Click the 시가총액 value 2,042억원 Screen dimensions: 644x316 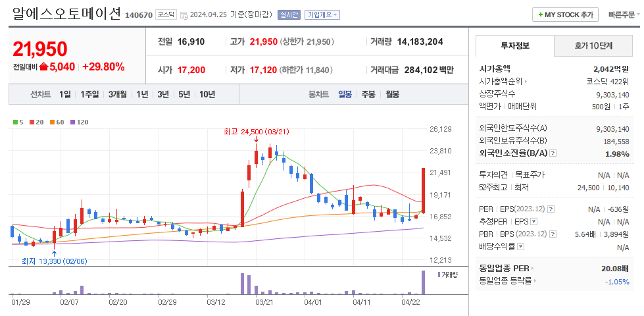tap(611, 68)
